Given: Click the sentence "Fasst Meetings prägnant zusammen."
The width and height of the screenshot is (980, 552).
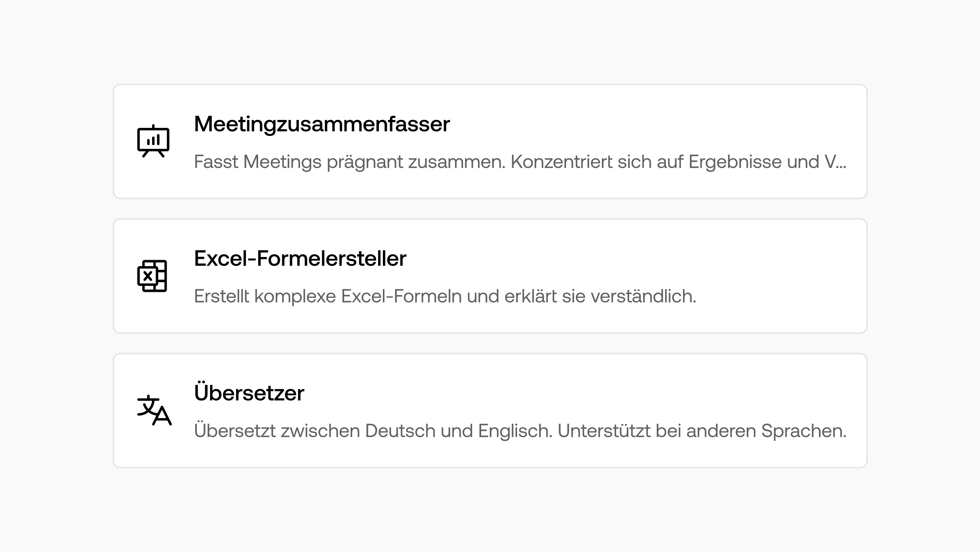Looking at the screenshot, I should pos(349,162).
